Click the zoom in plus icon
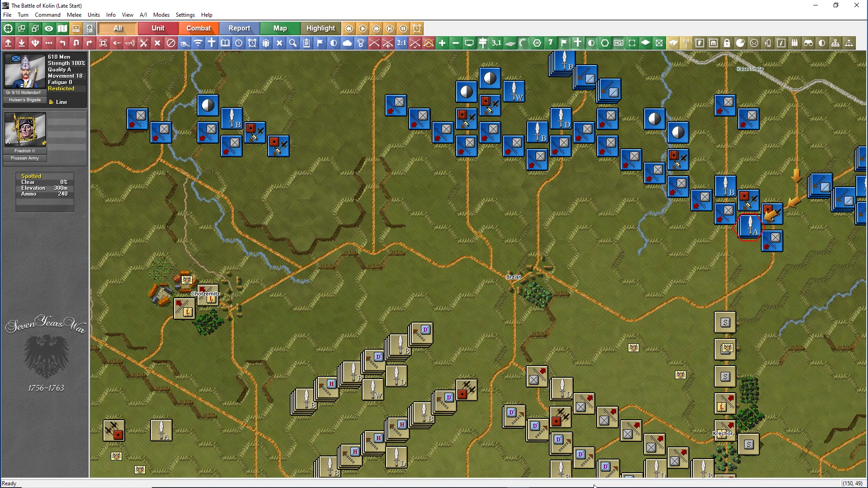 point(442,43)
